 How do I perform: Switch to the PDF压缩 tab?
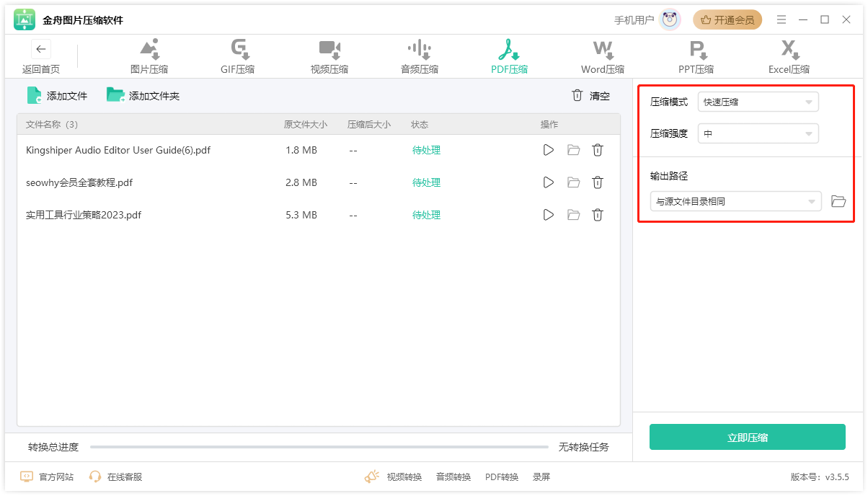pos(509,56)
